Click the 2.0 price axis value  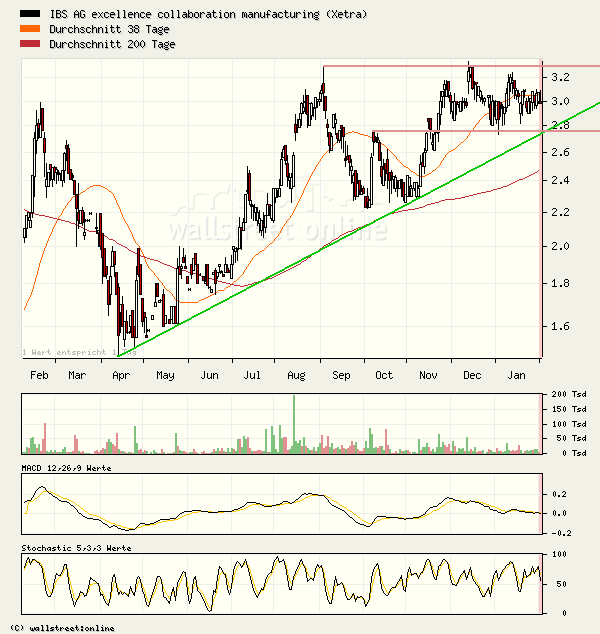tap(560, 246)
